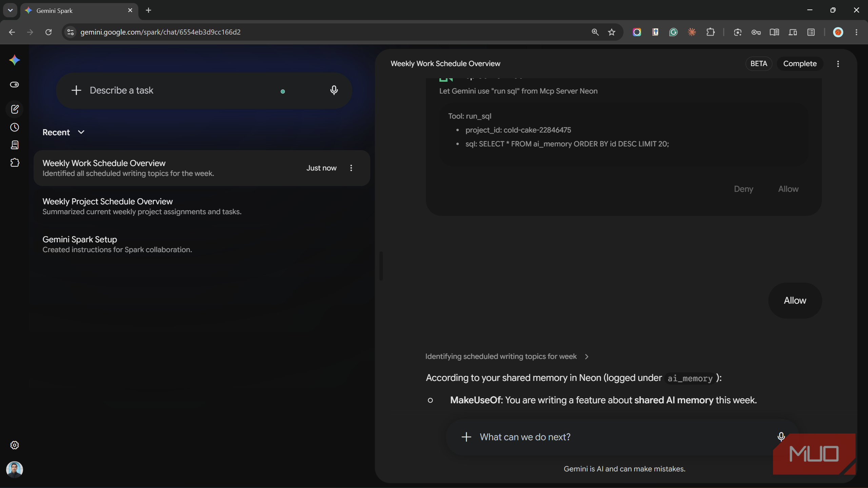Click the profile photo at the sidebar bottom
Screen dimensions: 868x488
tap(15, 470)
